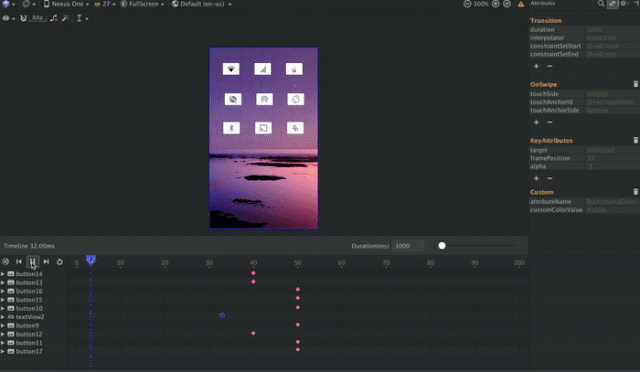640x372 pixels.
Task: Click the infer constraints magic wand
Action: point(65,18)
